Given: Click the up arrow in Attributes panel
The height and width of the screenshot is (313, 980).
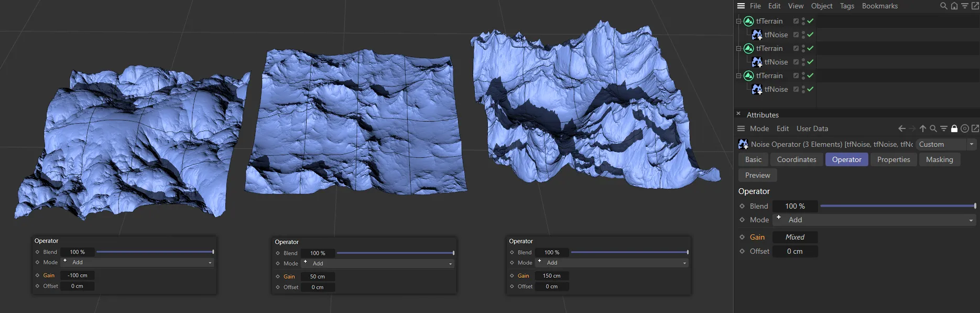Looking at the screenshot, I should (x=923, y=128).
